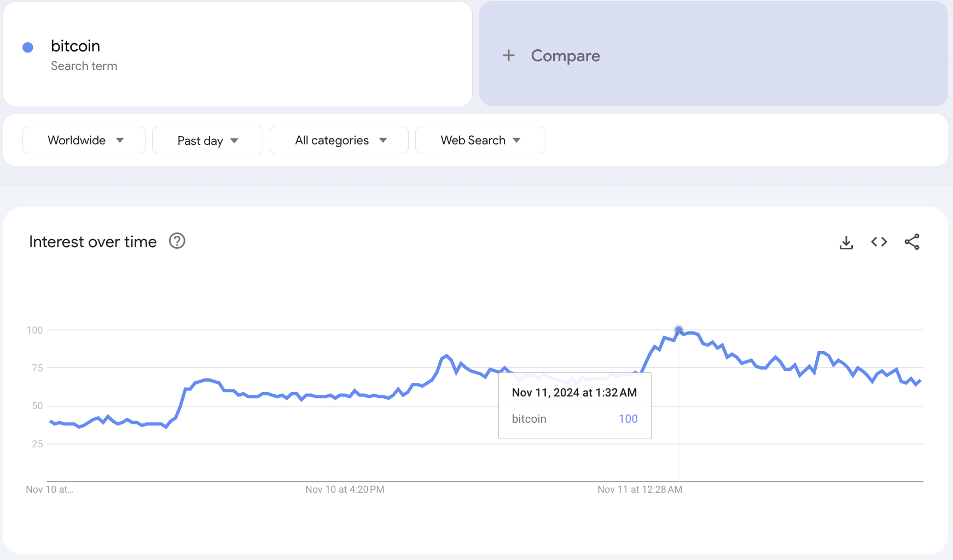This screenshot has width=953, height=560.
Task: Click the 100 value in the tooltip
Action: tap(628, 419)
